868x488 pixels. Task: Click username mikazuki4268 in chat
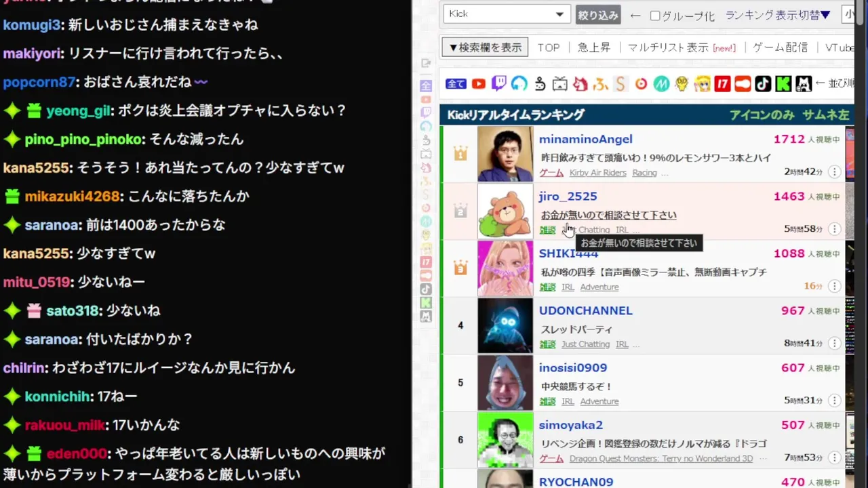coord(73,197)
